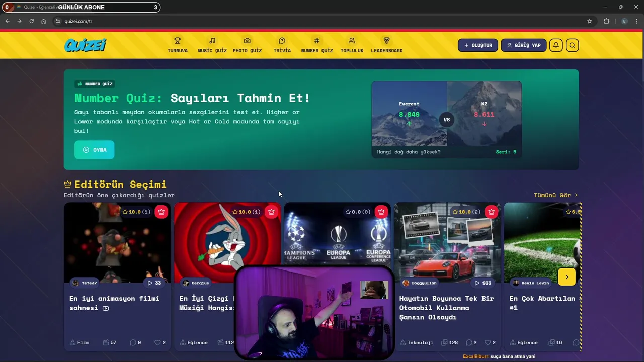Image resolution: width=644 pixels, height=362 pixels.
Task: Click crown badge on Bugs Bunny card
Action: click(272, 212)
